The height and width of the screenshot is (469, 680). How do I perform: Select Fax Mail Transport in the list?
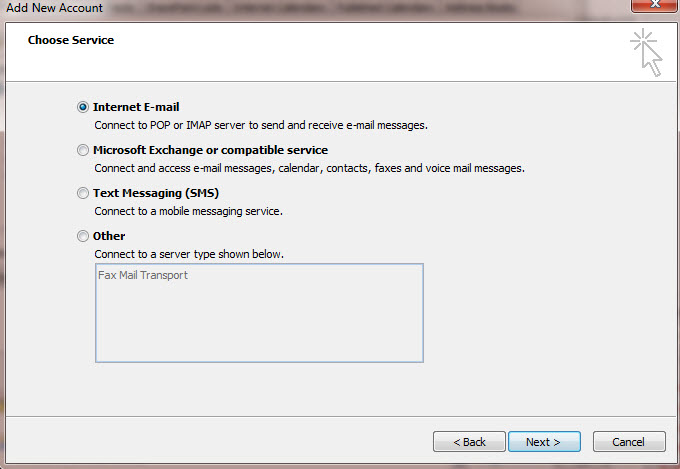pos(143,275)
